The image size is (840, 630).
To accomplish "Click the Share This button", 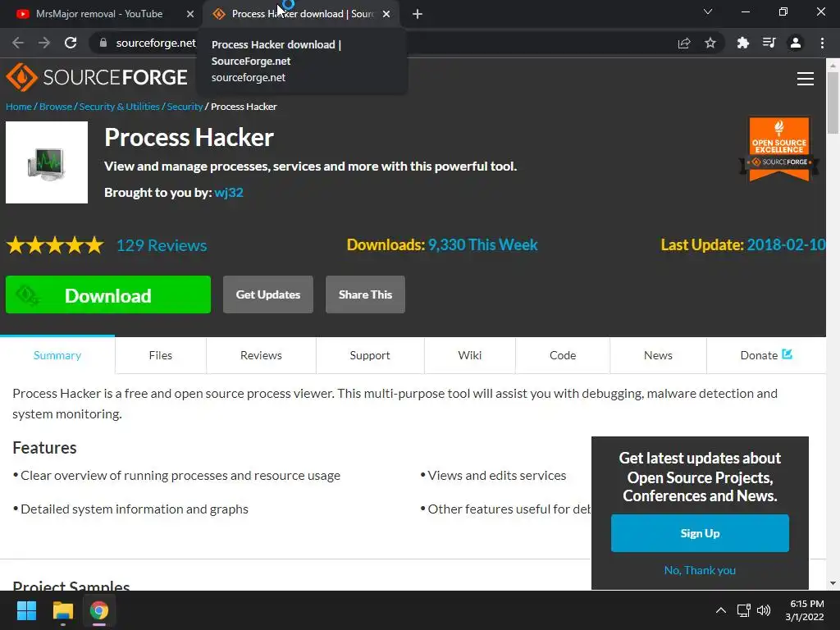I will pyautogui.click(x=365, y=294).
